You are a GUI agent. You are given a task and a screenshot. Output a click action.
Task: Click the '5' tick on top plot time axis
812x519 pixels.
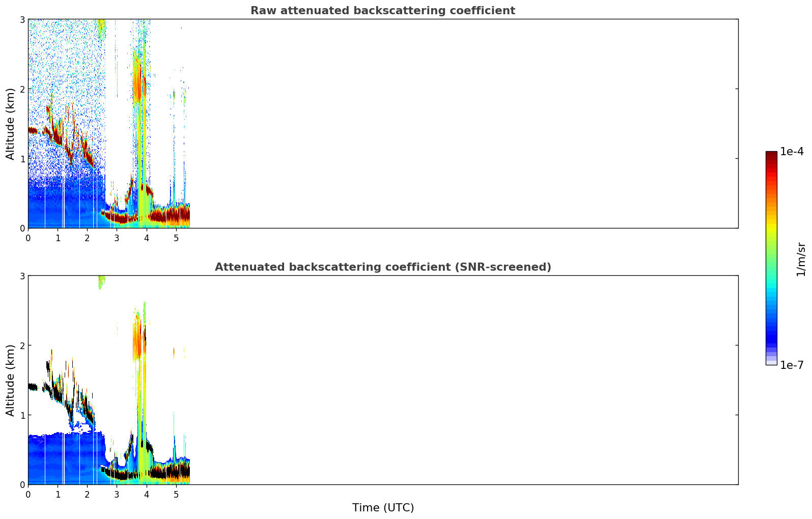[x=176, y=238]
